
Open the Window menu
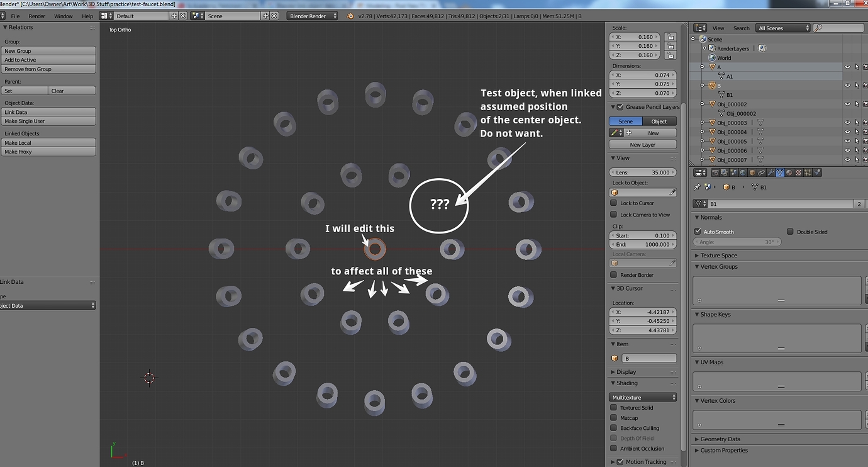[x=63, y=16]
